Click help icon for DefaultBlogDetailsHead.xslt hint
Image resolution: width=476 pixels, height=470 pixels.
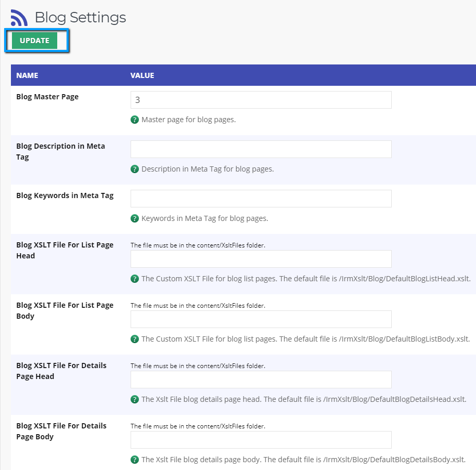coord(135,399)
